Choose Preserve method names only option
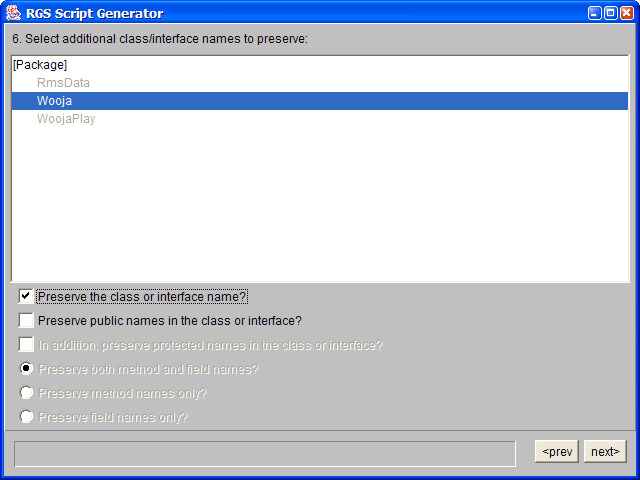The height and width of the screenshot is (480, 640). (26, 393)
